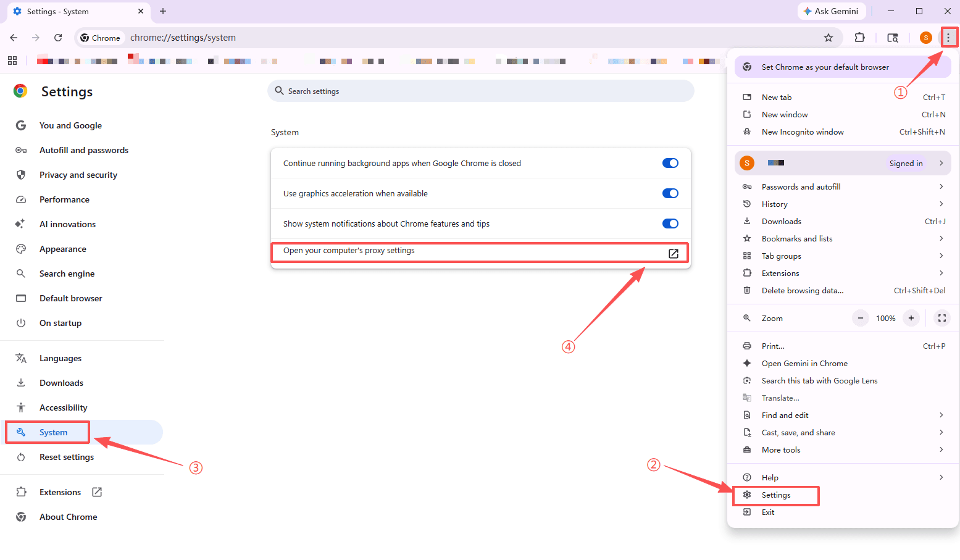Increase zoom with the plus button
960x560 pixels.
coord(911,318)
